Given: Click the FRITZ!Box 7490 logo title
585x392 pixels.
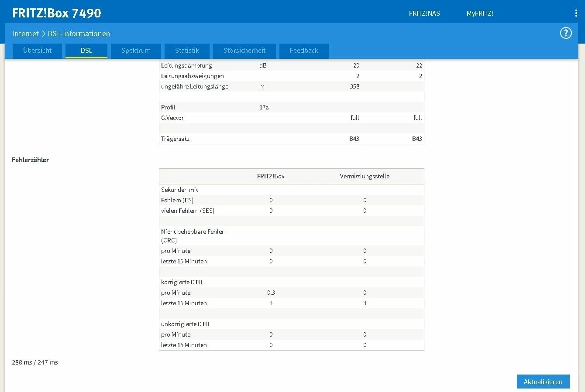Looking at the screenshot, I should 57,13.
